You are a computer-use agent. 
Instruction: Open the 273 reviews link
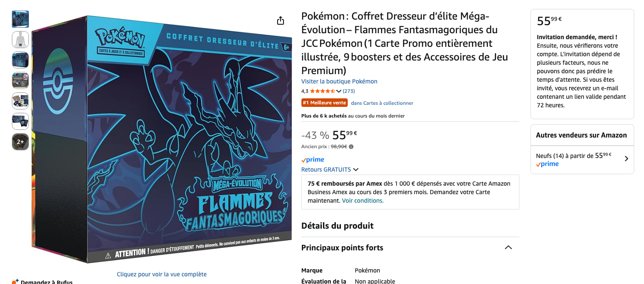pos(349,91)
